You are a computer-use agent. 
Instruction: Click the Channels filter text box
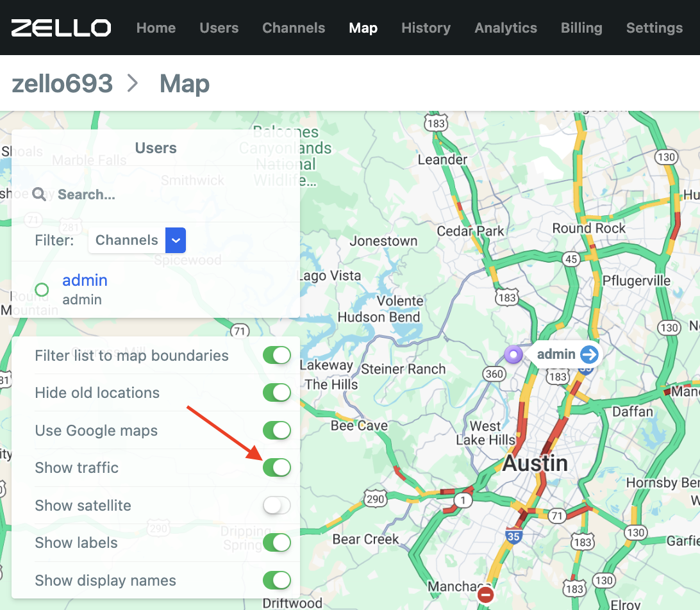point(127,240)
